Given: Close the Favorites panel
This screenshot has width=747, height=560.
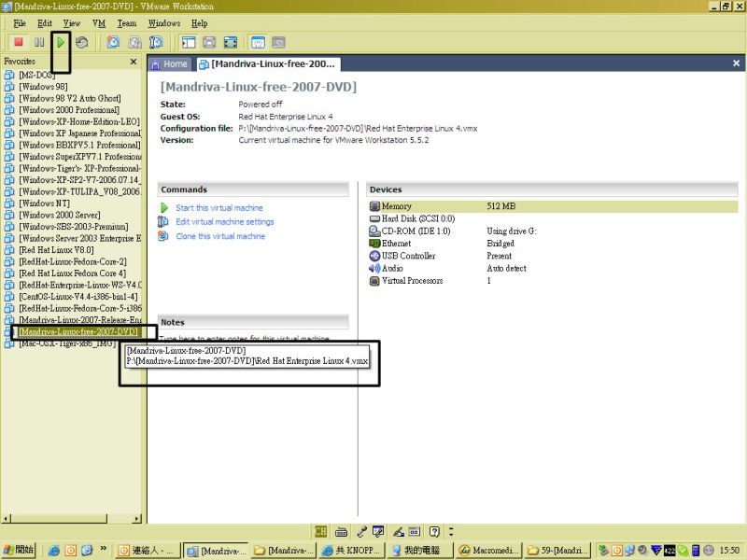Looking at the screenshot, I should [x=134, y=62].
